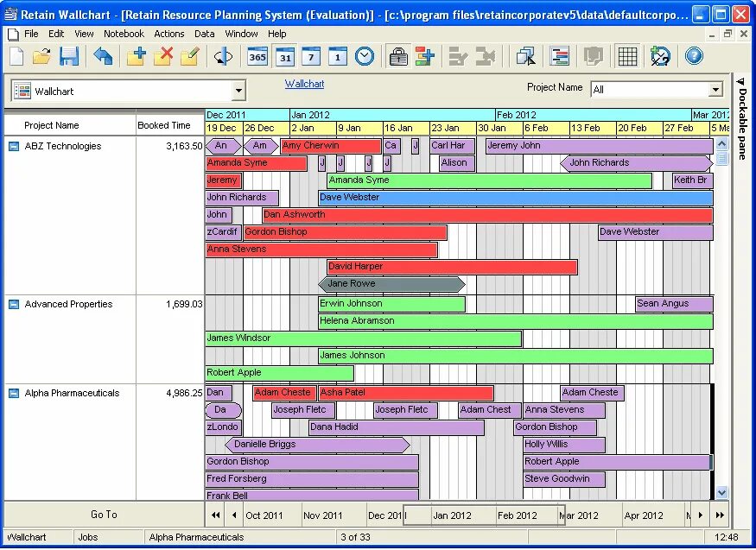
Task: Select the green Helena Abramson booking bar
Action: tap(516, 321)
